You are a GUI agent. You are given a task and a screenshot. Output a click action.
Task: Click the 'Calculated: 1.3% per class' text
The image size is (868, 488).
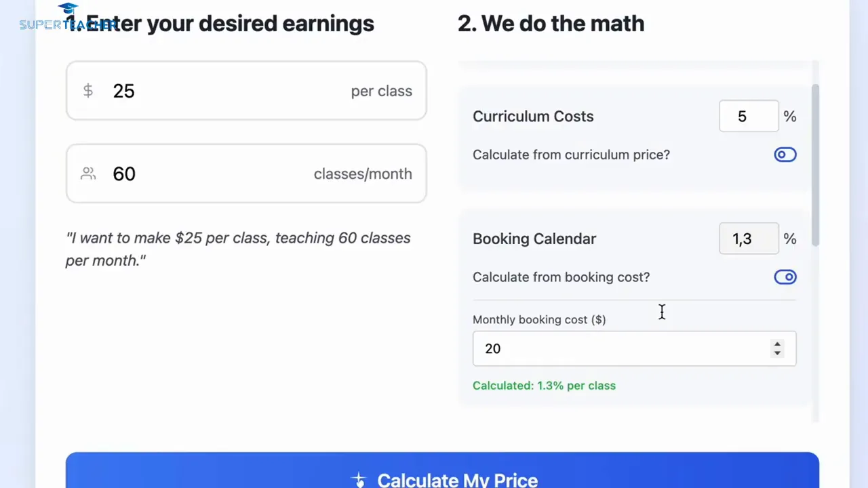coord(544,386)
